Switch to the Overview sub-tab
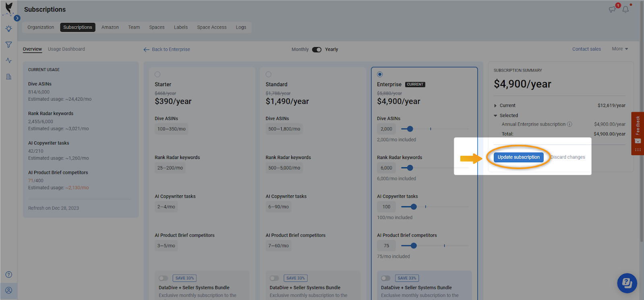The height and width of the screenshot is (300, 644). coord(32,49)
